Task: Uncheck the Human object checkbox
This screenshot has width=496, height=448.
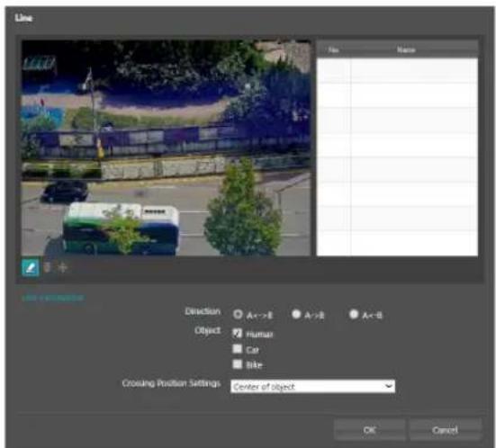Action: (238, 333)
